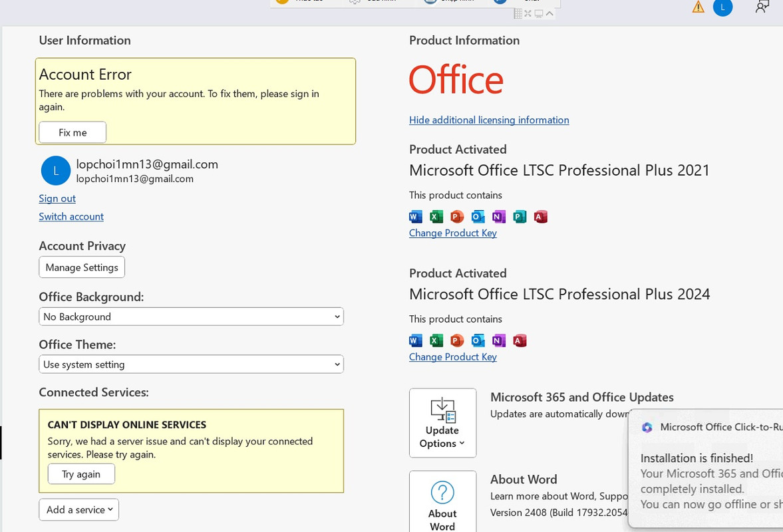Click Change Product Key for Office 2021
Screen dimensions: 783x532
[x=453, y=233]
